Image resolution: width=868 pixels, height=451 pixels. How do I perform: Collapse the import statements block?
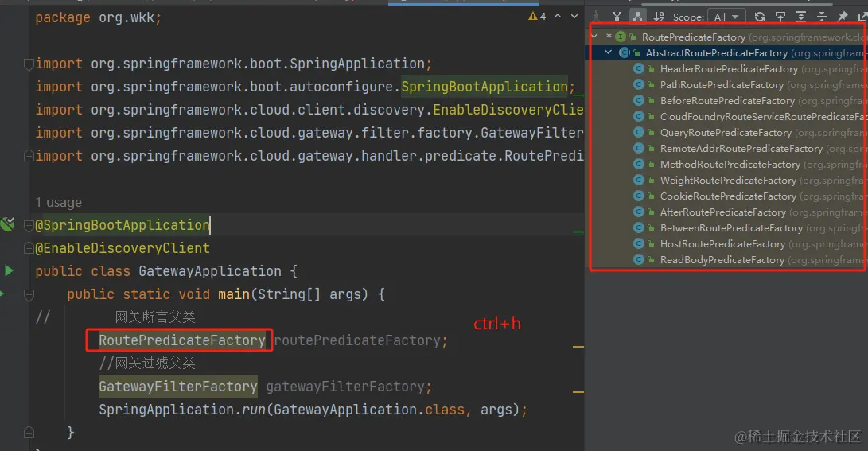tap(29, 64)
